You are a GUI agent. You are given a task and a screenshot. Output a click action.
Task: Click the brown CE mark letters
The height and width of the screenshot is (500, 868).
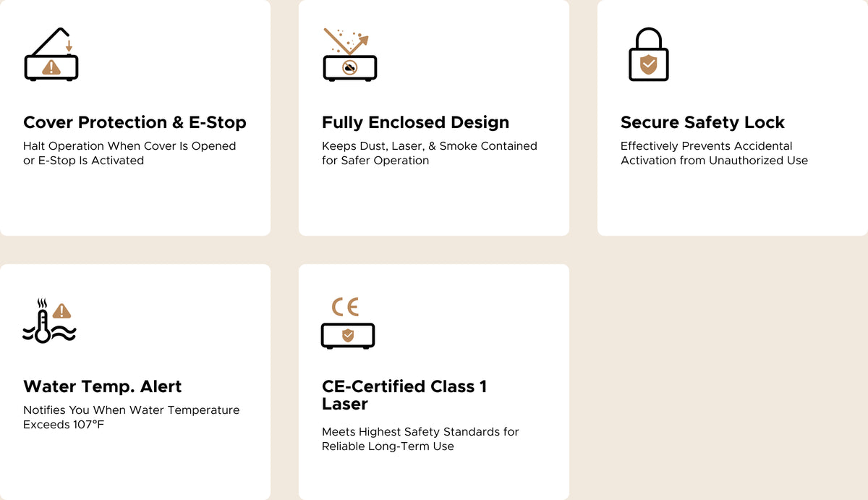pyautogui.click(x=345, y=307)
